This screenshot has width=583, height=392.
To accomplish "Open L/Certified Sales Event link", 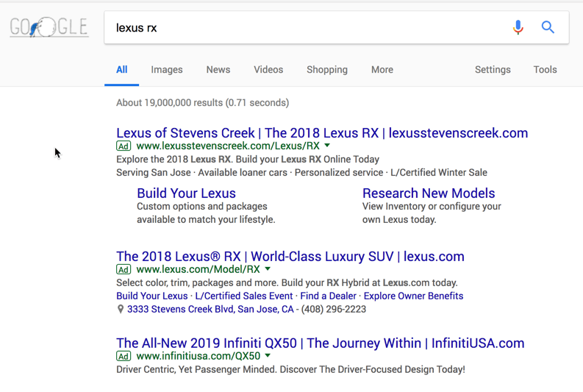I will (244, 296).
